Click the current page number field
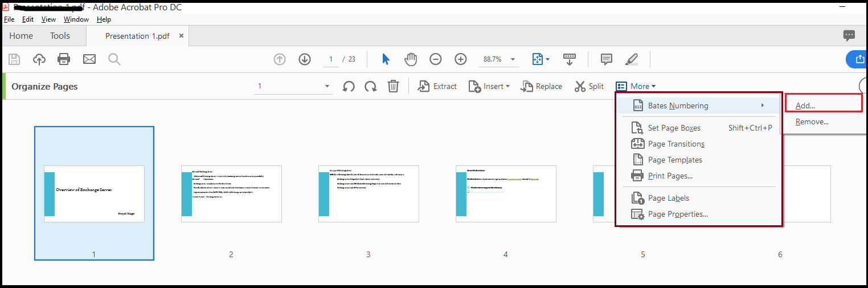868x288 pixels. (331, 59)
